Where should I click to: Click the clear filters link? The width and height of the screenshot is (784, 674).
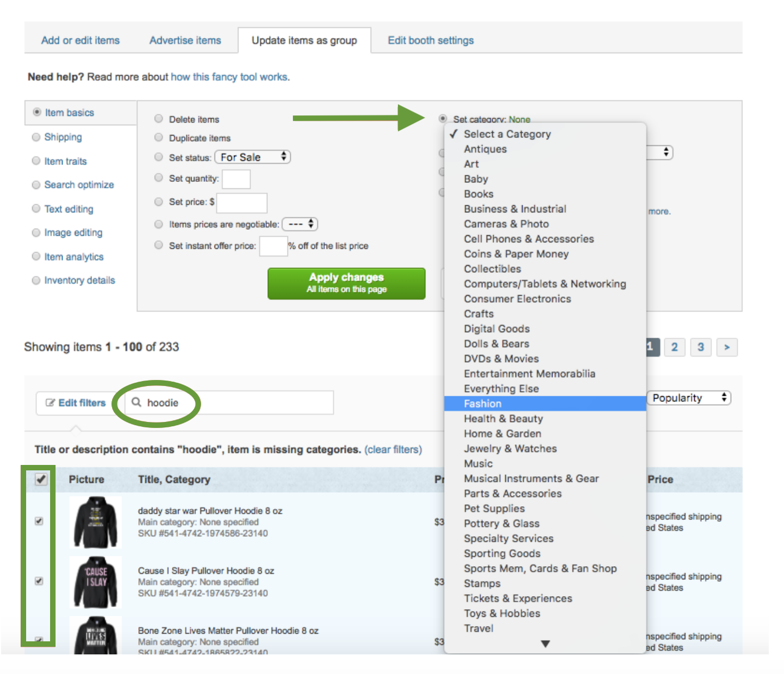(x=393, y=450)
